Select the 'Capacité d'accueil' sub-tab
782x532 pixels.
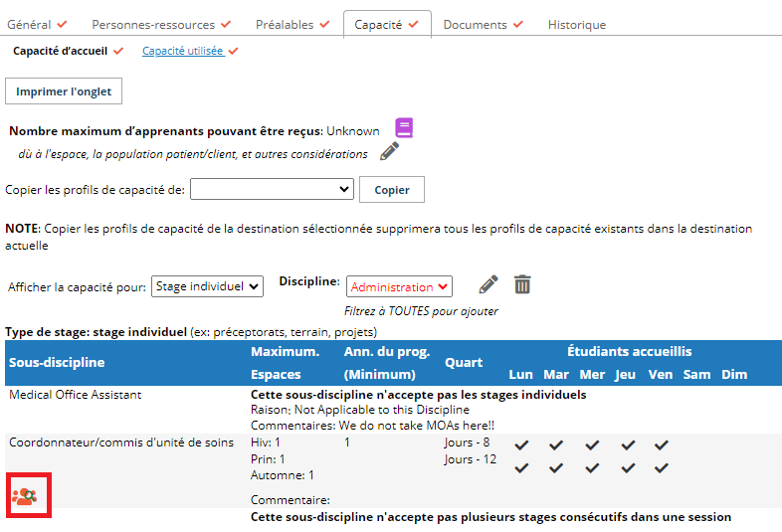tap(60, 50)
